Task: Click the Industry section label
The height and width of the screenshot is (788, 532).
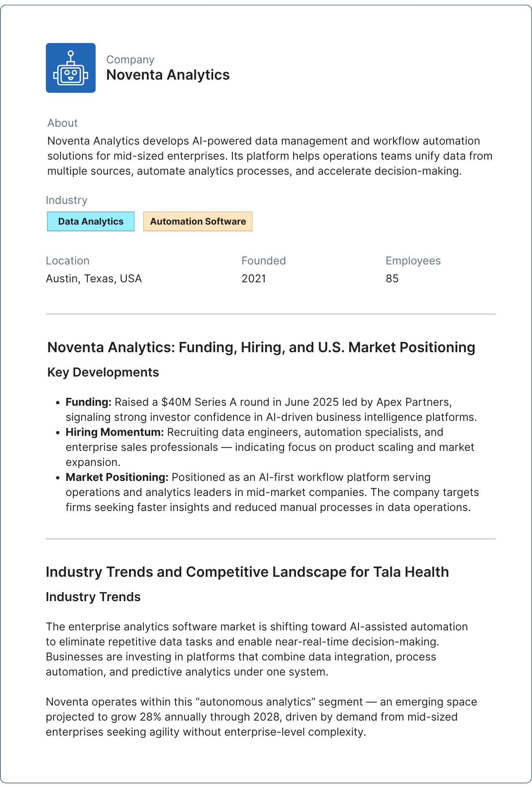Action: pos(67,200)
